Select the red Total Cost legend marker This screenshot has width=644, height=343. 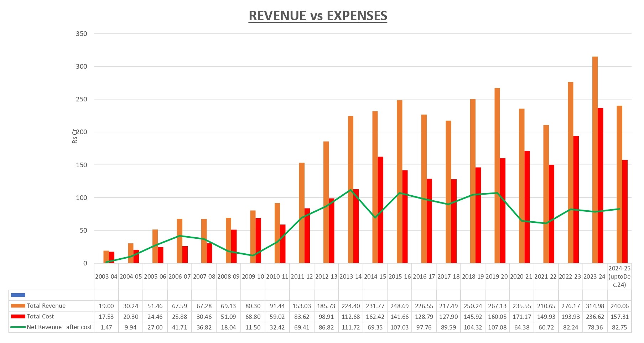(x=19, y=316)
